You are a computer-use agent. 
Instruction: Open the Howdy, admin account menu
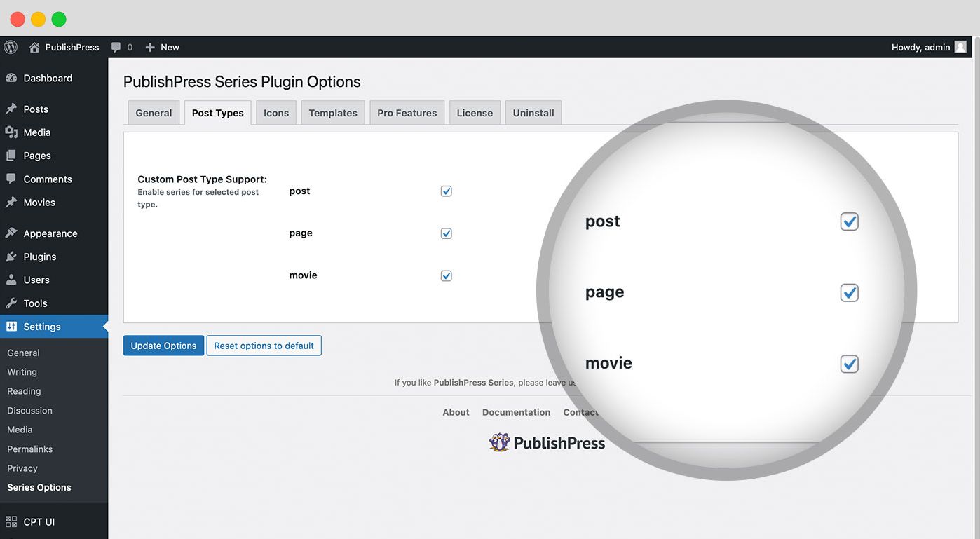(x=920, y=47)
